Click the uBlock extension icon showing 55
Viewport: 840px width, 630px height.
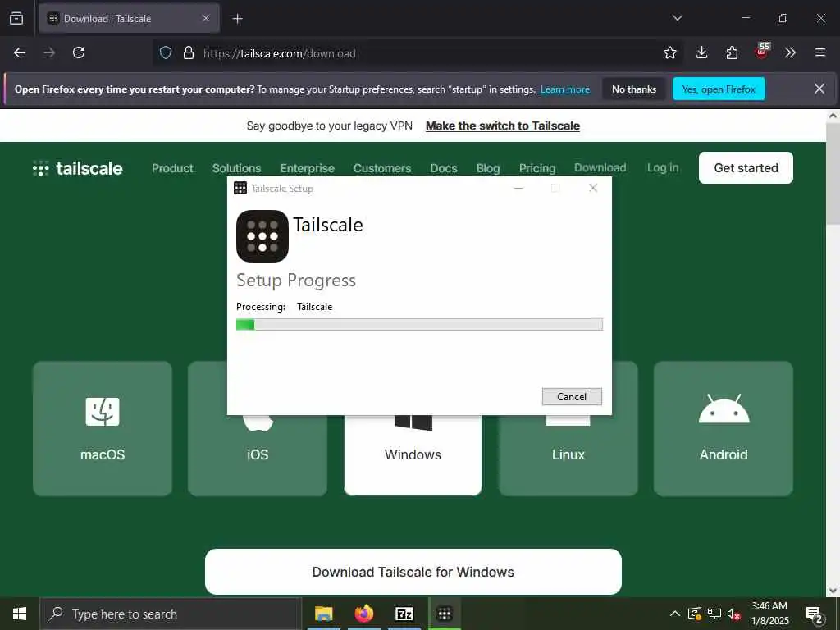pos(762,52)
